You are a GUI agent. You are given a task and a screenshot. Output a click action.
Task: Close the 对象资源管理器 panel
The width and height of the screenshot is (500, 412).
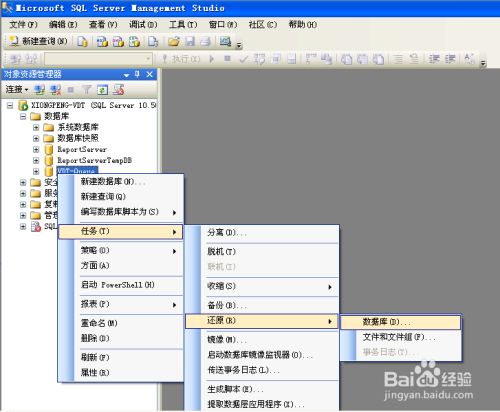(150, 74)
